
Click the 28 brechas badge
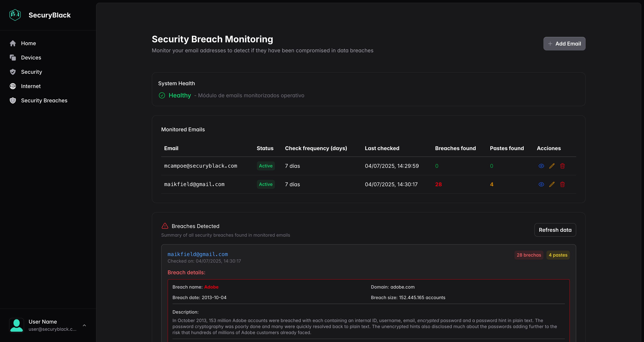(529, 255)
